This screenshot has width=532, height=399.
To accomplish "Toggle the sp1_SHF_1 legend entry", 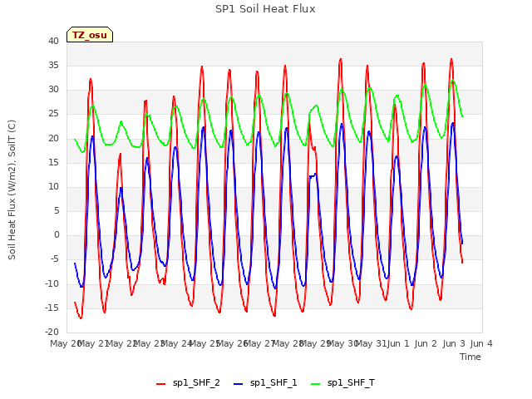I will [265, 383].
